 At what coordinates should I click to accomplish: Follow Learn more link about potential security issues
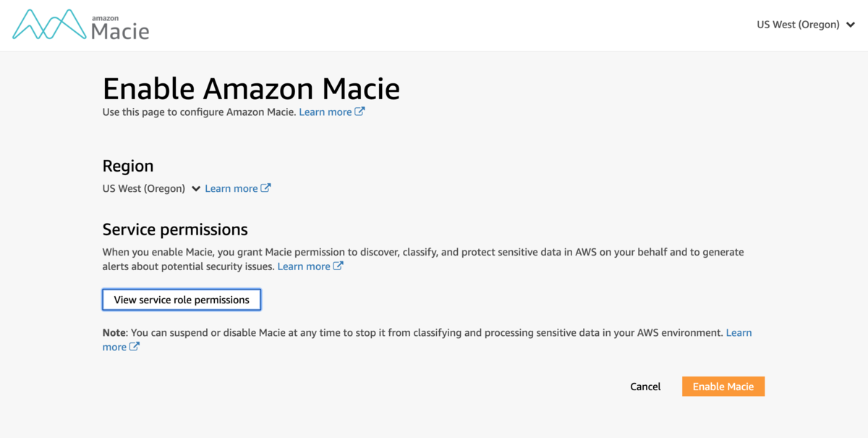click(304, 266)
